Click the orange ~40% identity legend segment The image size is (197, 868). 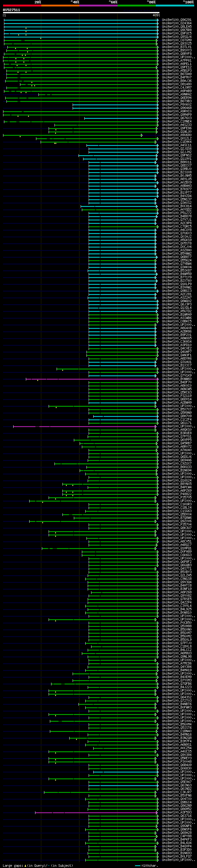[x=60, y=6]
